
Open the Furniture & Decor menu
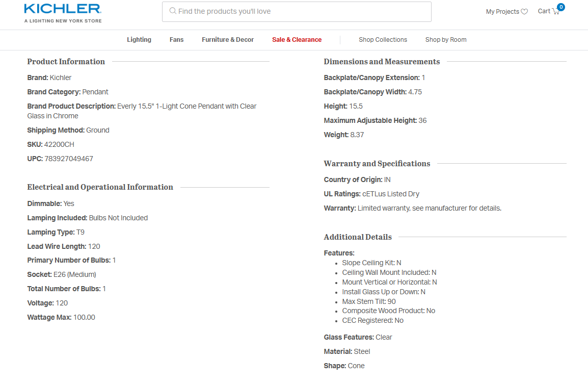(x=228, y=40)
